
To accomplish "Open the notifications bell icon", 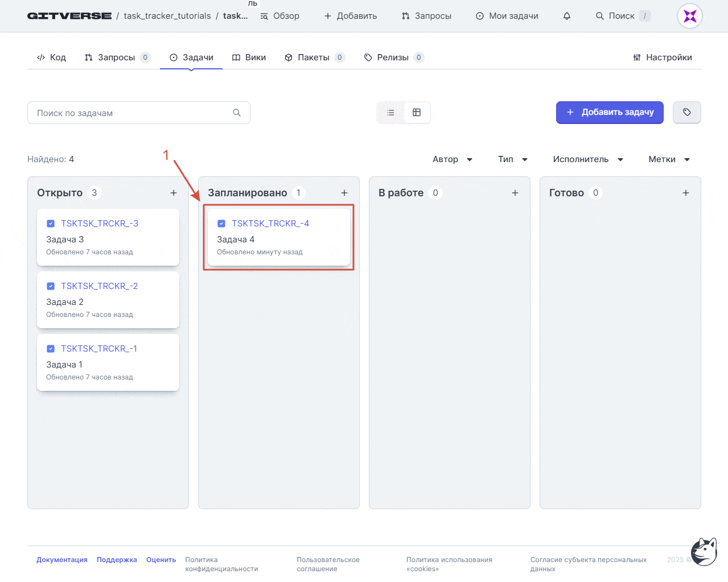I will pos(567,16).
